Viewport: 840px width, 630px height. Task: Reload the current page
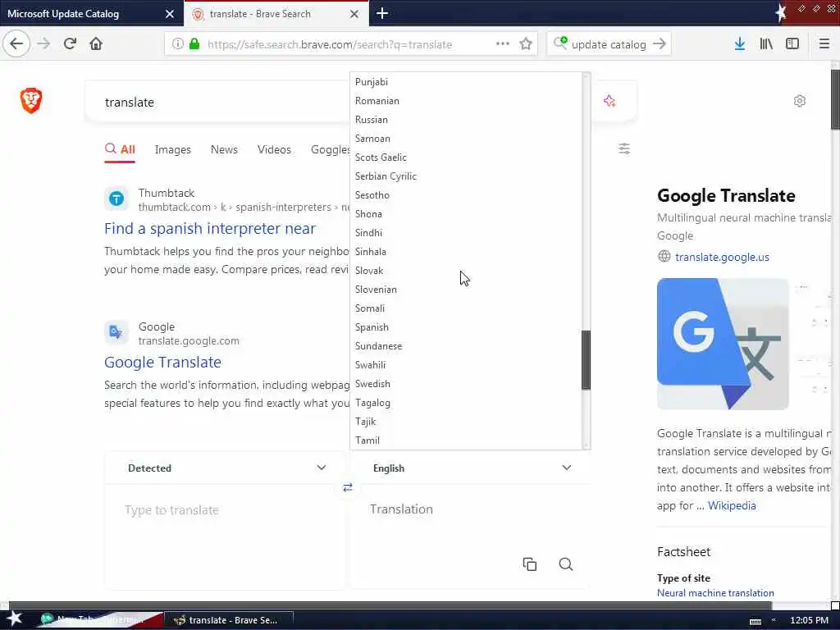[x=70, y=44]
